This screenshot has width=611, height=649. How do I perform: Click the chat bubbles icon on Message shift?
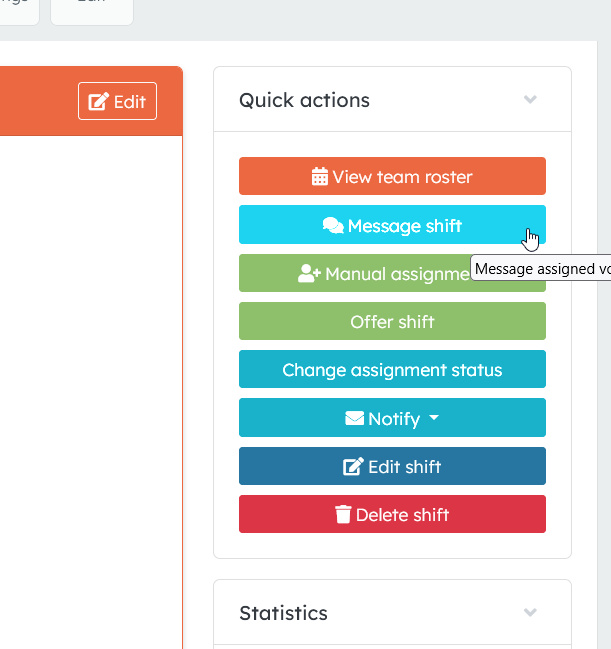(333, 226)
